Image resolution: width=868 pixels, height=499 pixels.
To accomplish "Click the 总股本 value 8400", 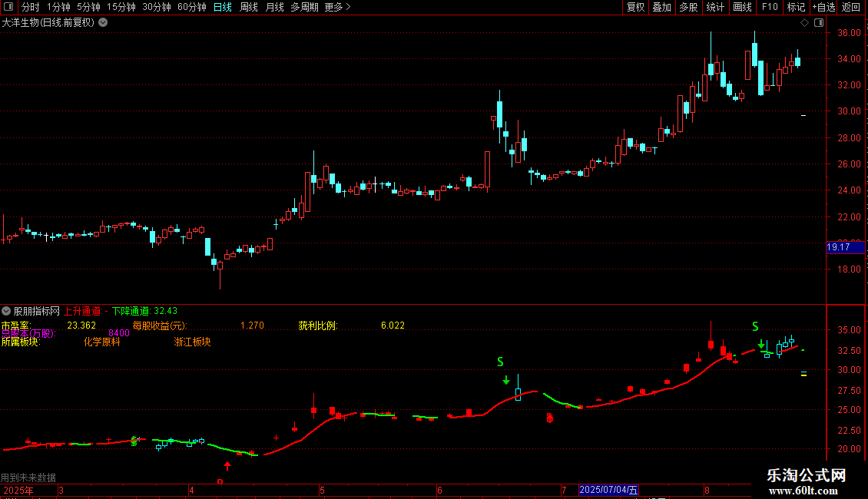I will click(119, 333).
